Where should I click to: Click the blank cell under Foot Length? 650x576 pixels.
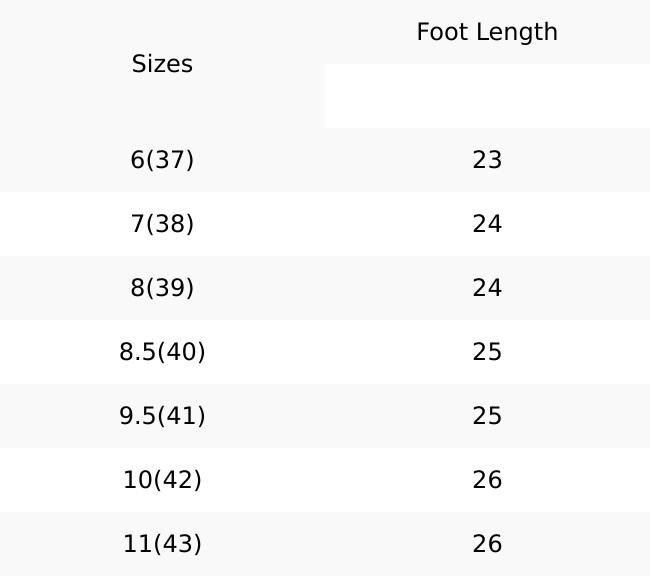487,96
